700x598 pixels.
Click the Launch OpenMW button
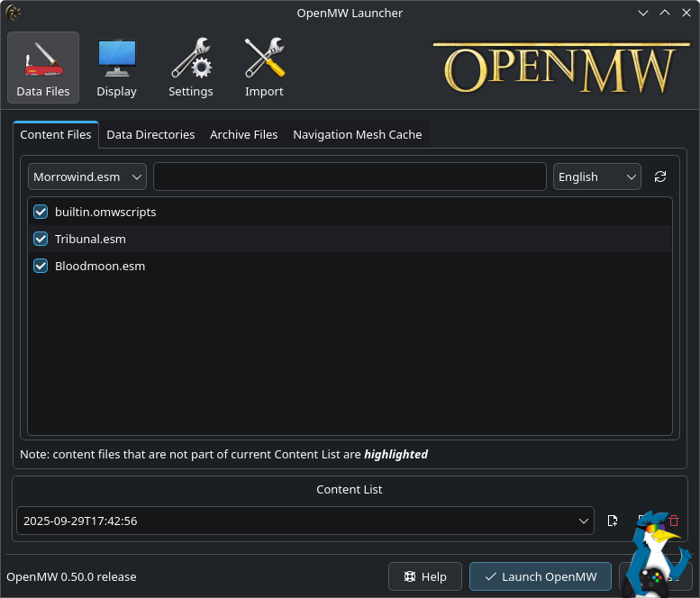tap(540, 576)
